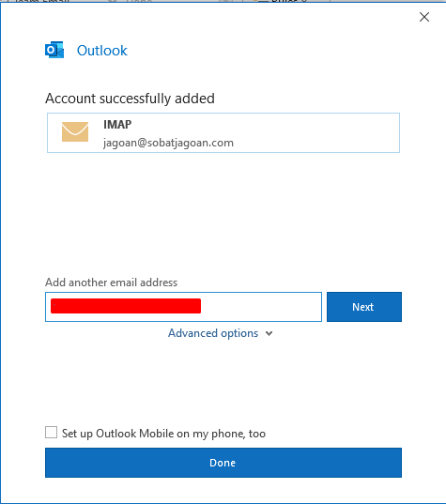Click the background window strip above the dialog
Image resolution: width=446 pixels, height=504 pixels.
click(223, 1)
